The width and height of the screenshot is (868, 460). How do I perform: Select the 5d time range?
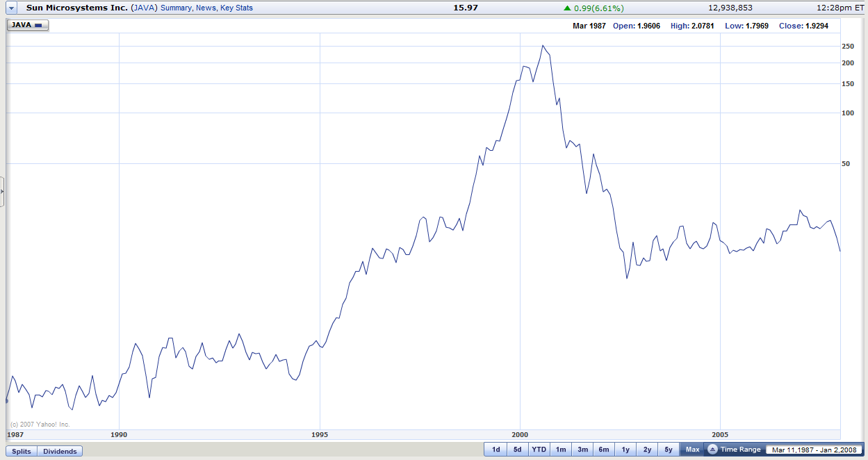pyautogui.click(x=517, y=450)
